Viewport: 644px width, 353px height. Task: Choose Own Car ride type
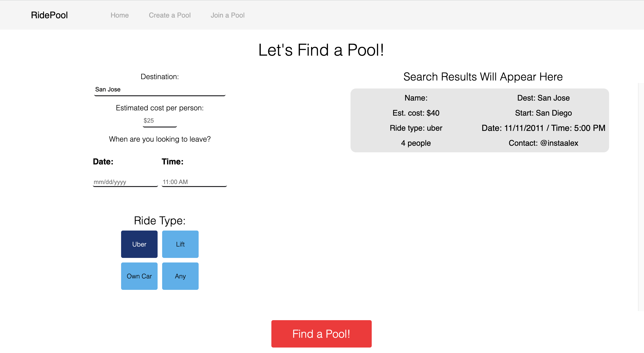[x=139, y=276]
